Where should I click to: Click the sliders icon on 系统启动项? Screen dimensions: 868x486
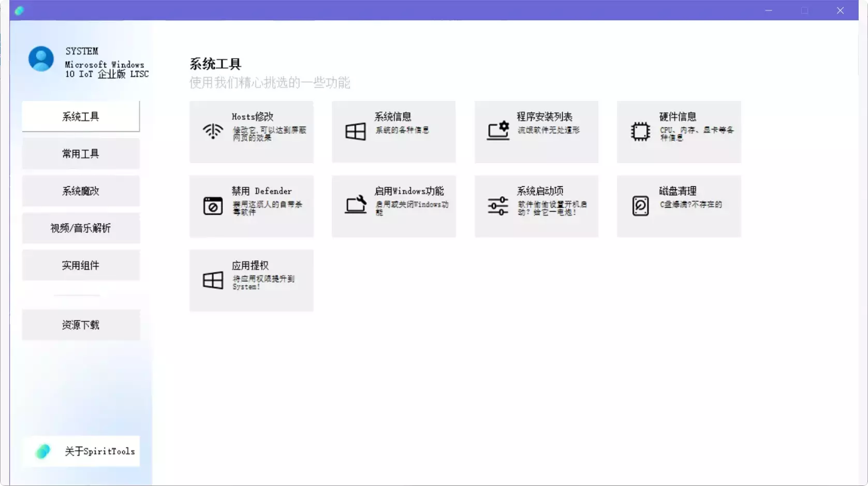[x=497, y=205]
